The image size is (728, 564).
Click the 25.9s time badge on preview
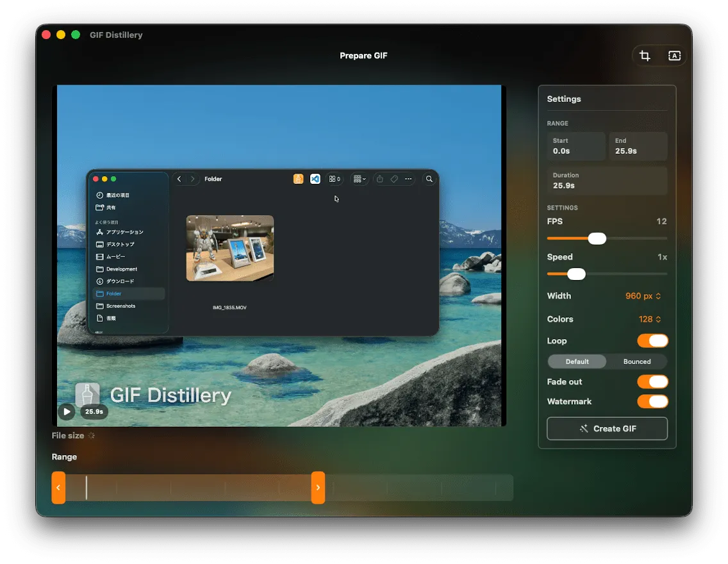pos(94,411)
